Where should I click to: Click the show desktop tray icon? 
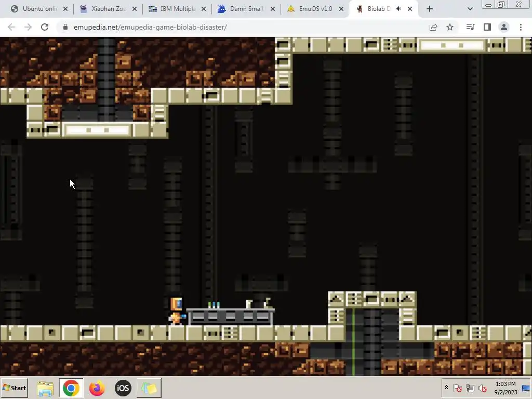click(x=526, y=388)
